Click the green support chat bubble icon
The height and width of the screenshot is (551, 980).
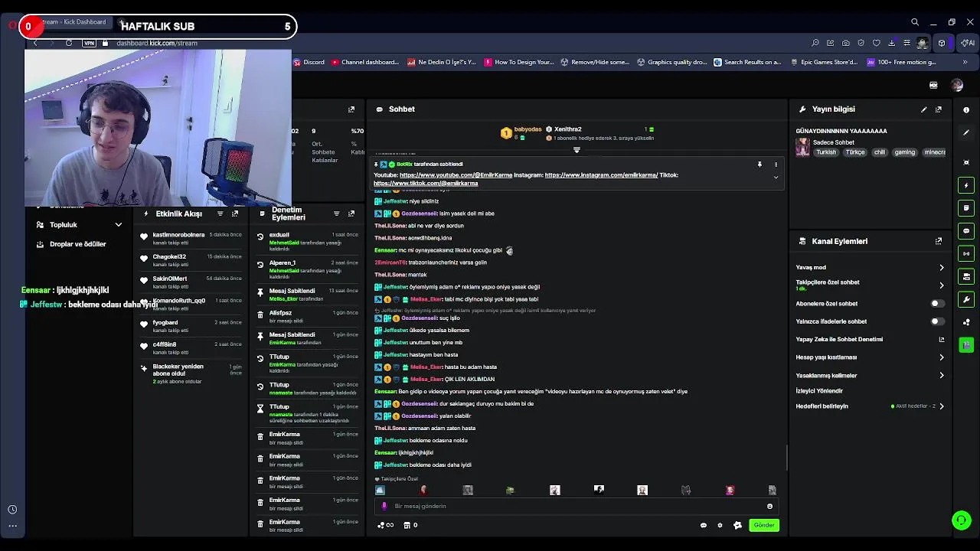click(961, 520)
